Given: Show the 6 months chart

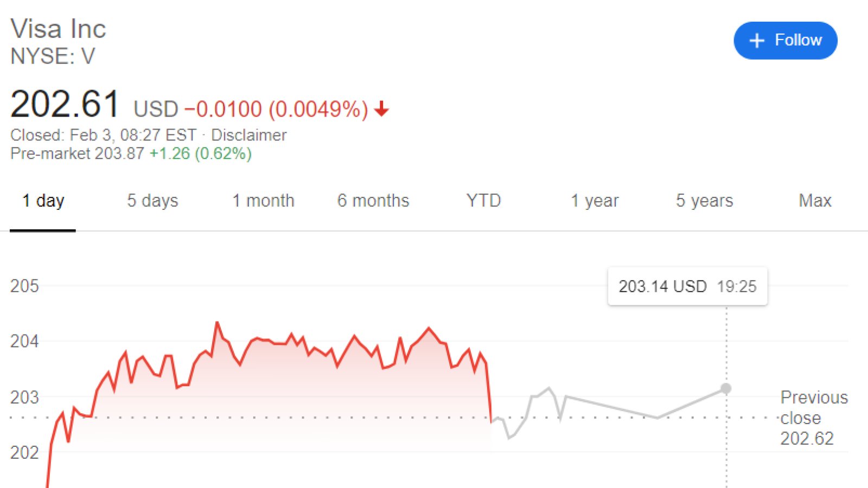Looking at the screenshot, I should point(373,201).
